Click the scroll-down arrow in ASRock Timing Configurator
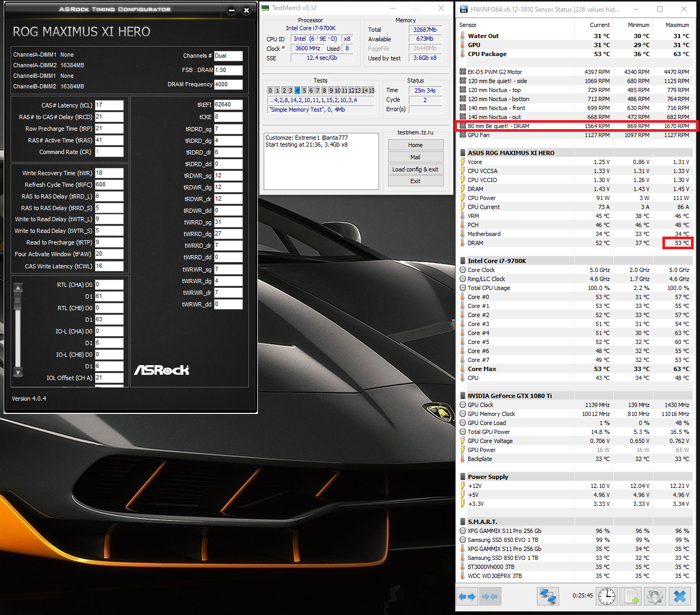This screenshot has width=700, height=615. 18,373
